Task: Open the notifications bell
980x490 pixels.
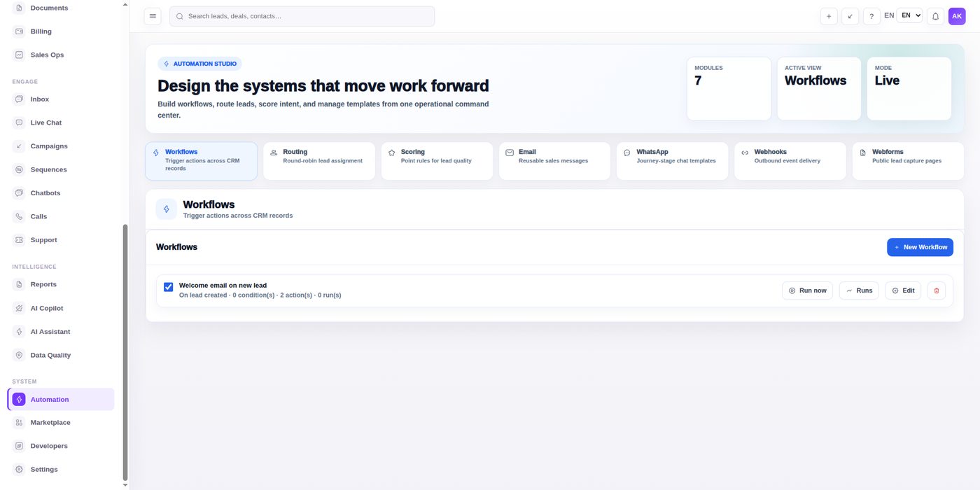Action: (935, 16)
